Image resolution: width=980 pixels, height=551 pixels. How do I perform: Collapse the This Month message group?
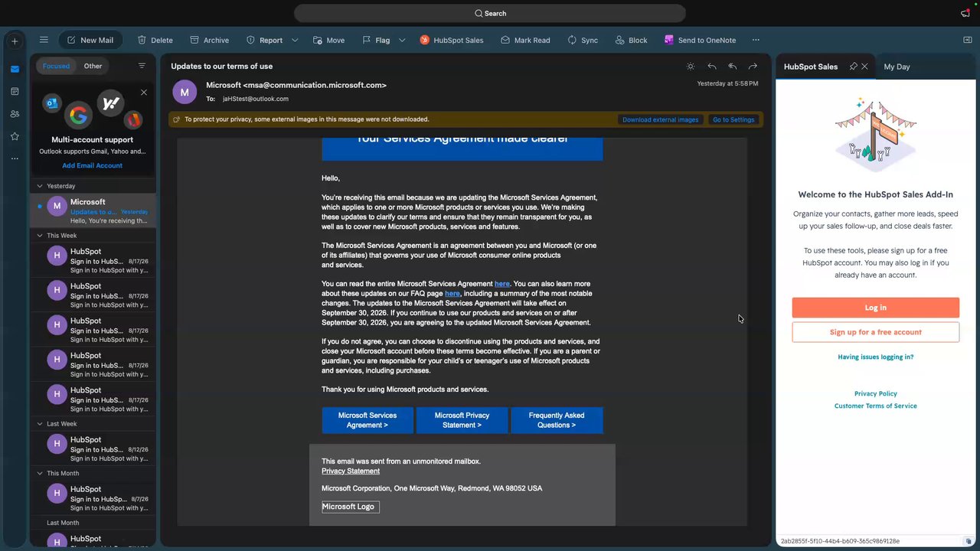(x=40, y=474)
